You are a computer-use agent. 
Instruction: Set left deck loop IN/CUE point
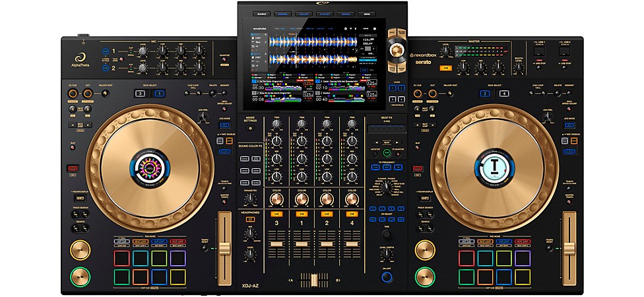point(73,94)
